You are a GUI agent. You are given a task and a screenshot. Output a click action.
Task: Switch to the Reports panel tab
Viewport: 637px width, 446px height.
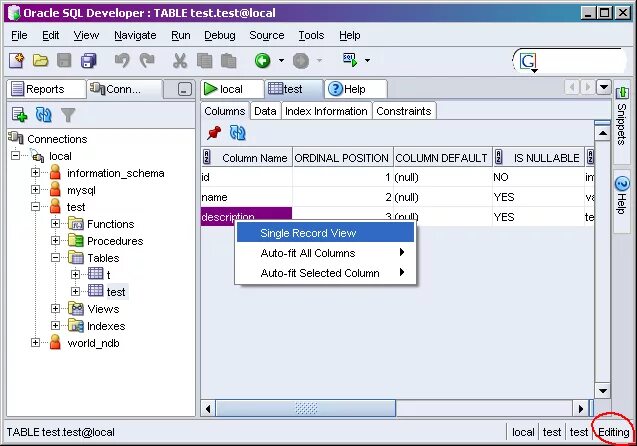pos(46,89)
